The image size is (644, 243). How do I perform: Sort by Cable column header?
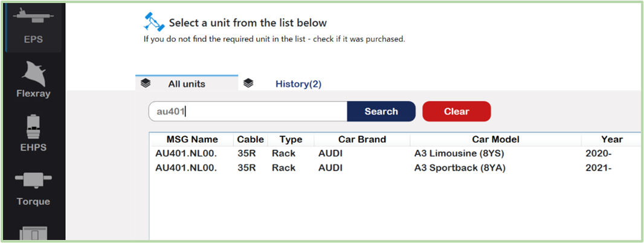[250, 139]
